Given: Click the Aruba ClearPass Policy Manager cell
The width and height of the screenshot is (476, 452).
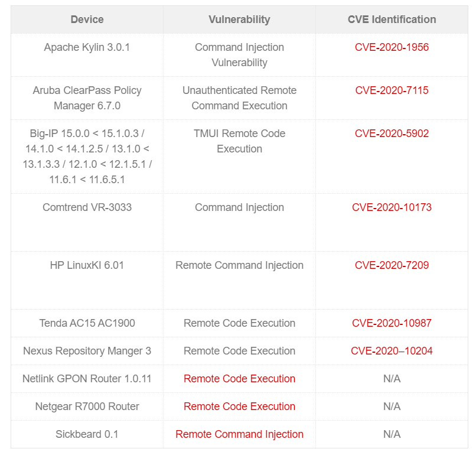Looking at the screenshot, I should point(87,98).
